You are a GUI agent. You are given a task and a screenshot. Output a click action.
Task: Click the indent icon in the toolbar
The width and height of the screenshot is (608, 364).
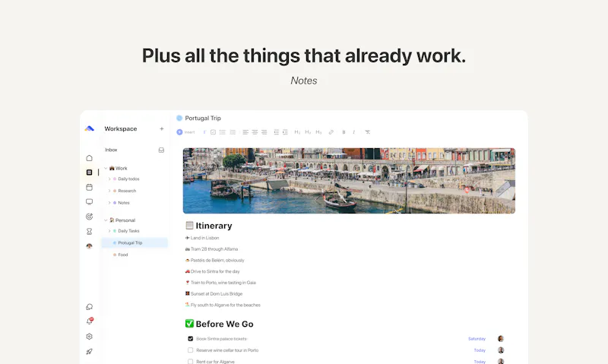[285, 132]
